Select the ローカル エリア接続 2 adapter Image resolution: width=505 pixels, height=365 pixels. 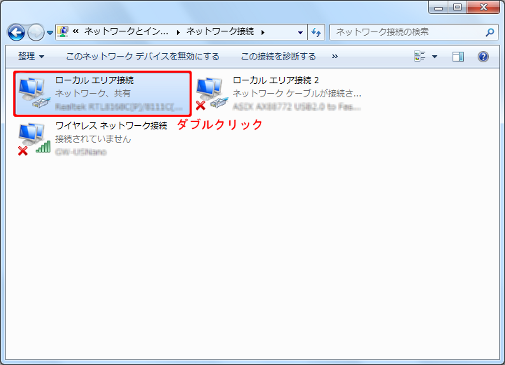[279, 93]
